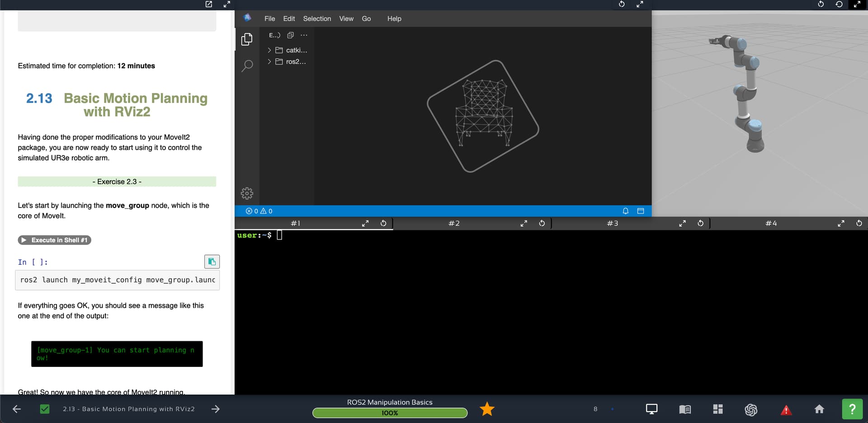The image size is (868, 423).
Task: Expand the ros2... folder in the explorer
Action: point(292,61)
